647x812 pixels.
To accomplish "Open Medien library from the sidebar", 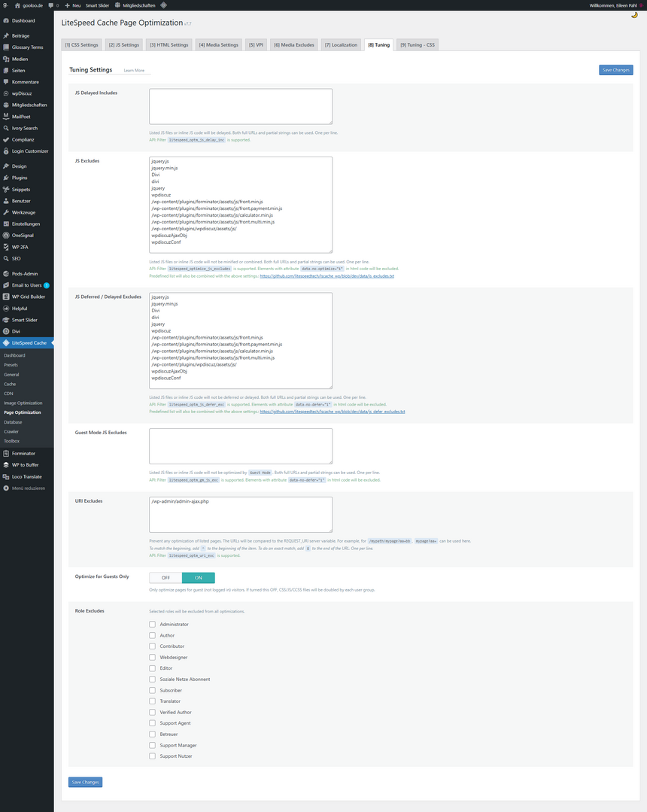I will pyautogui.click(x=20, y=59).
